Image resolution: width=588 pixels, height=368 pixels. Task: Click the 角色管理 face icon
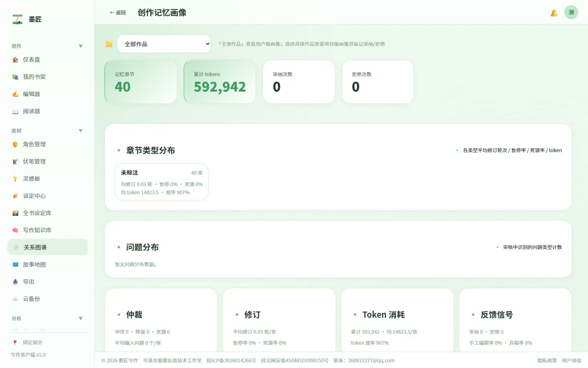(16, 144)
